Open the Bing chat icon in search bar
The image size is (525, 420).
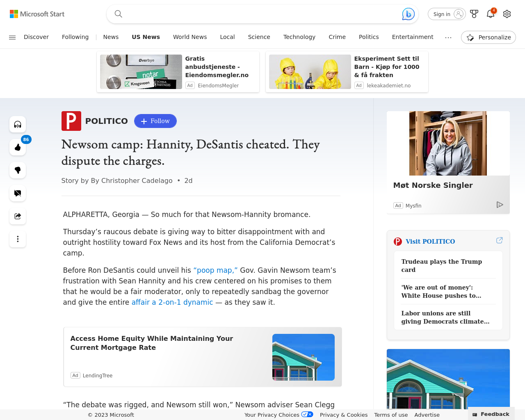click(408, 14)
